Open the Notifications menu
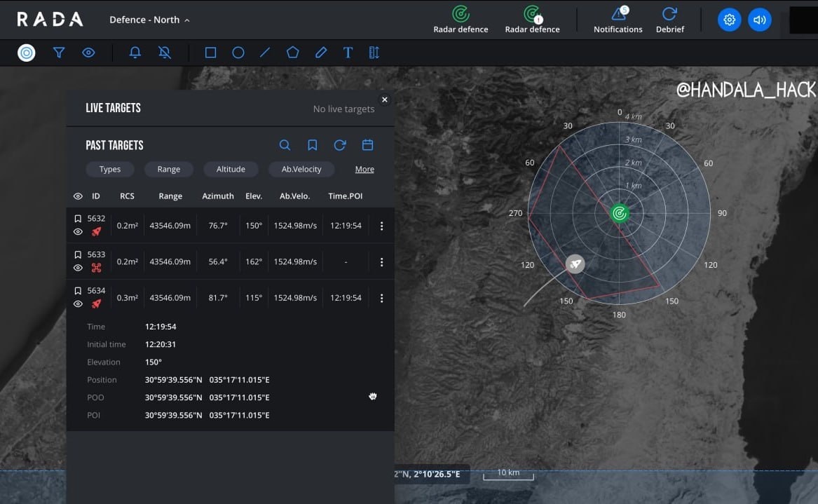818x504 pixels. coord(618,20)
